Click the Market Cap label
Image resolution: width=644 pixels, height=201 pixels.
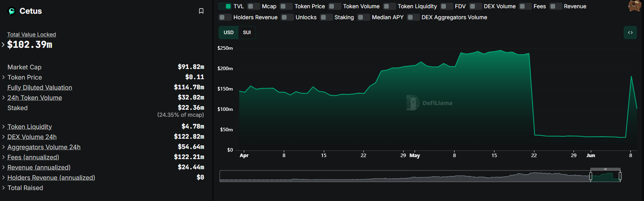[24, 67]
